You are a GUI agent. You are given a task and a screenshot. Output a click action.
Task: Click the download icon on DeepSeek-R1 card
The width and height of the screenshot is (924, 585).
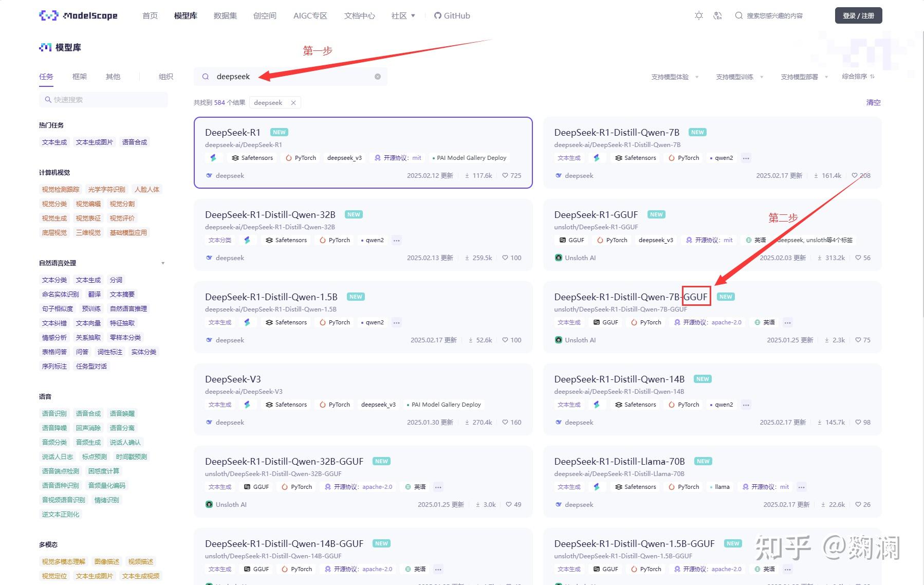pyautogui.click(x=467, y=175)
